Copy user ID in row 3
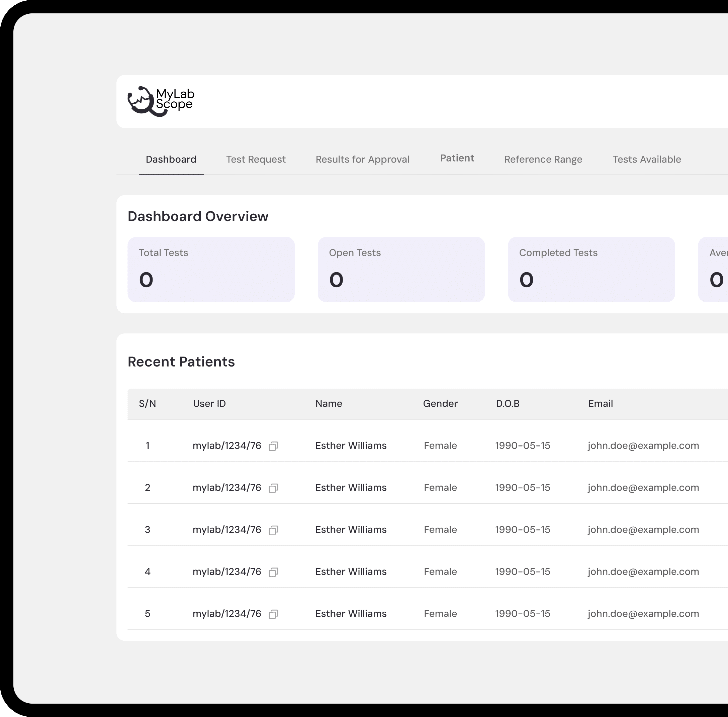Image resolution: width=728 pixels, height=717 pixels. pyautogui.click(x=273, y=530)
